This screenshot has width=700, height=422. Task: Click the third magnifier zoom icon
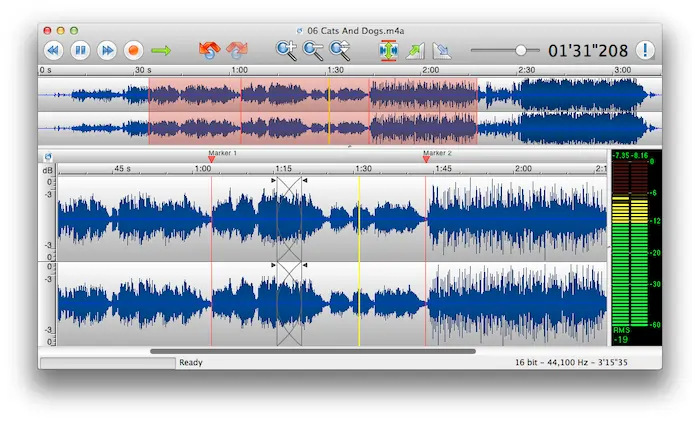coord(341,49)
